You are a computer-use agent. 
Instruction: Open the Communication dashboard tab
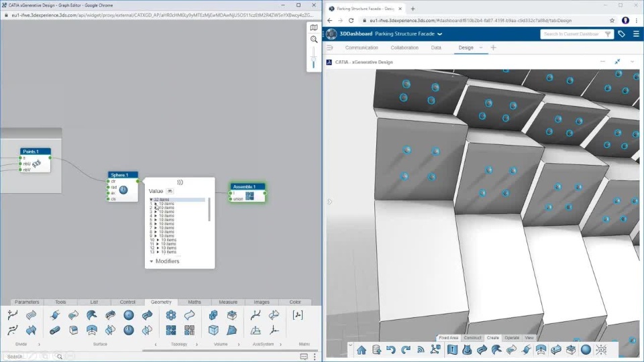coord(362,48)
